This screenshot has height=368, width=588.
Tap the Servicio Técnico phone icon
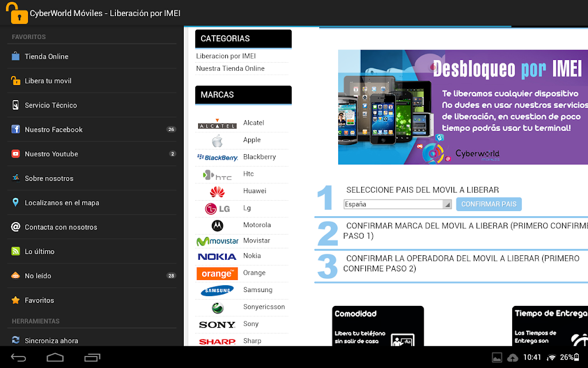(16, 105)
